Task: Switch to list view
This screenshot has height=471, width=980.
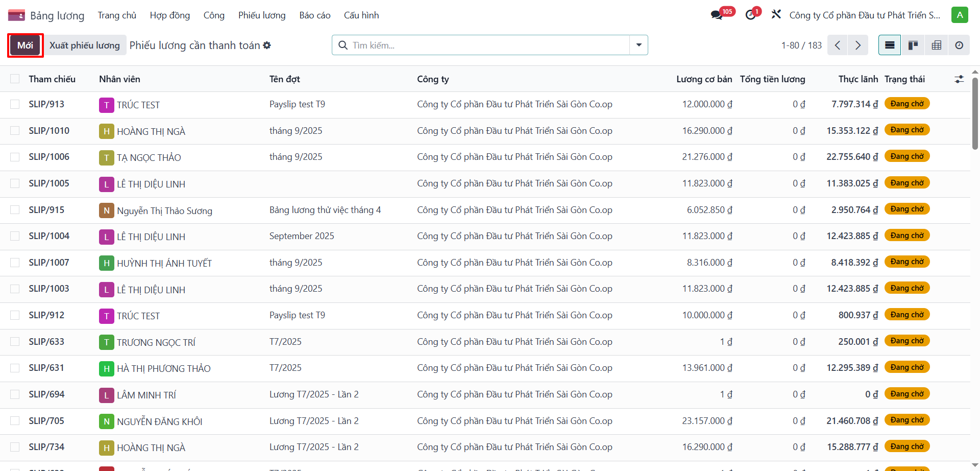Action: coord(890,45)
